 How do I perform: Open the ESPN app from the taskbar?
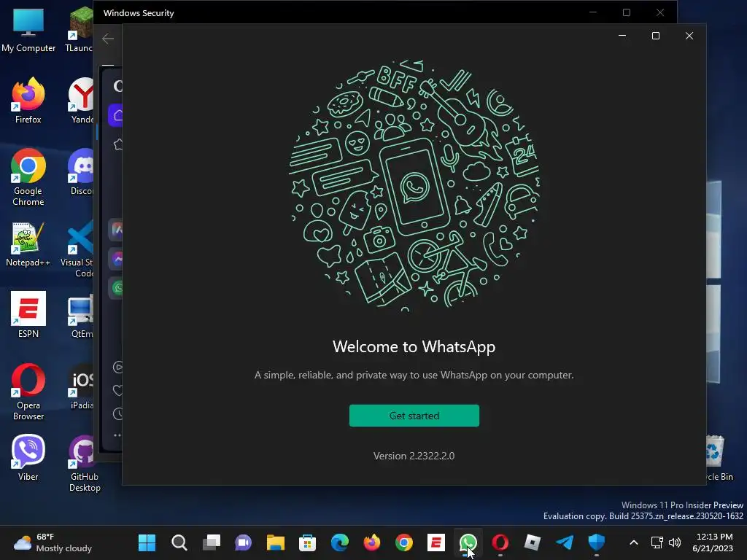[436, 542]
